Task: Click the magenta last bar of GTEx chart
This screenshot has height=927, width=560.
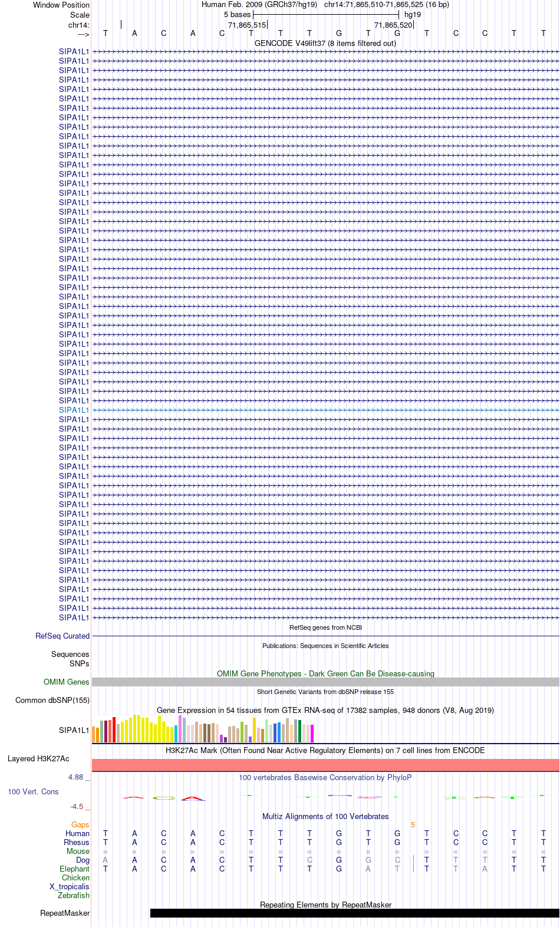Action: (312, 734)
